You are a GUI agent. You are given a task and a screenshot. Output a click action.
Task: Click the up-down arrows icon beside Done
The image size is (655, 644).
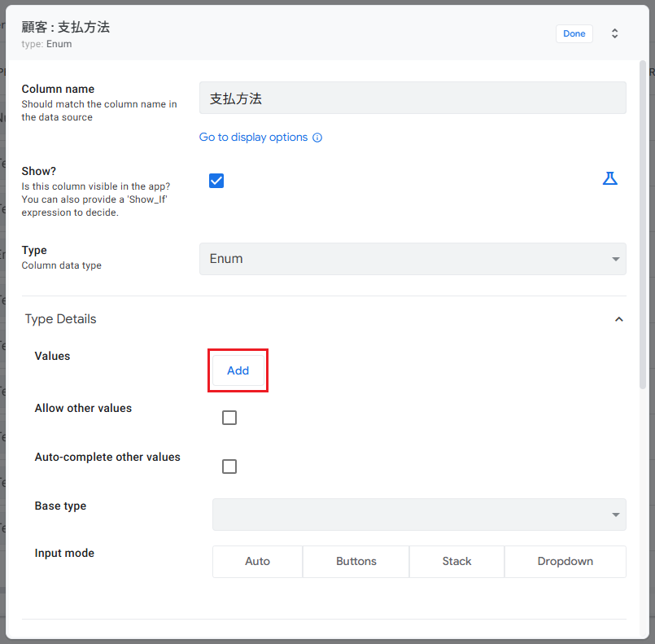tap(615, 33)
